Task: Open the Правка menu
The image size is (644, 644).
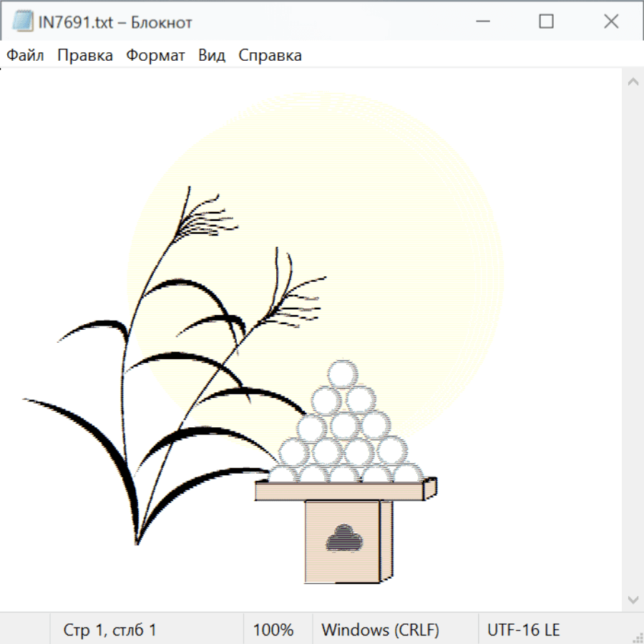Action: (x=85, y=56)
